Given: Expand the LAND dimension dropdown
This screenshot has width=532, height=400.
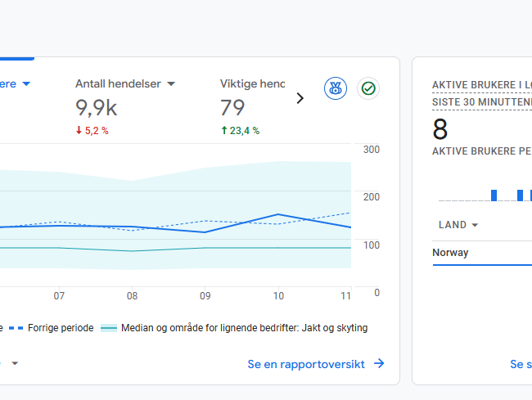Looking at the screenshot, I should 475,225.
